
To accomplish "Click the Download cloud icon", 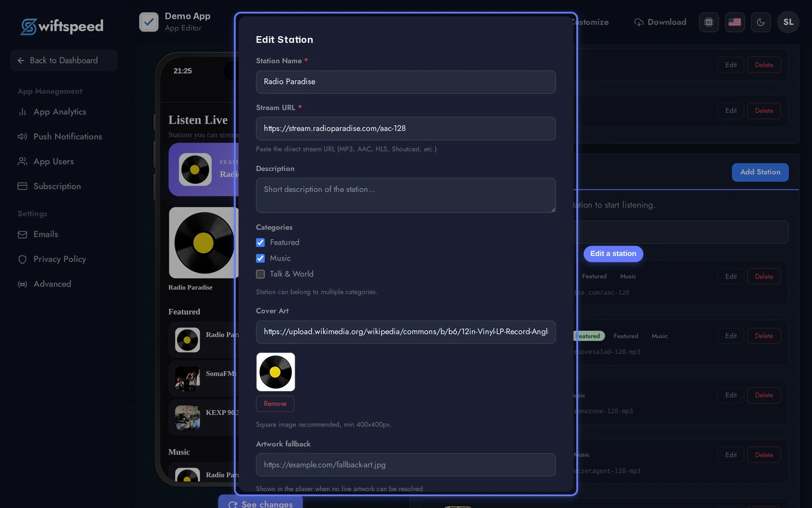I will coord(639,22).
